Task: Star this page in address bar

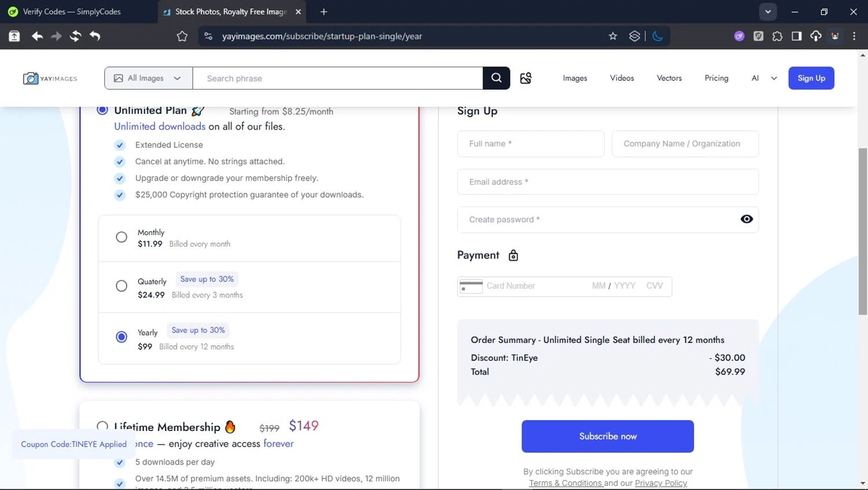Action: pyautogui.click(x=613, y=36)
